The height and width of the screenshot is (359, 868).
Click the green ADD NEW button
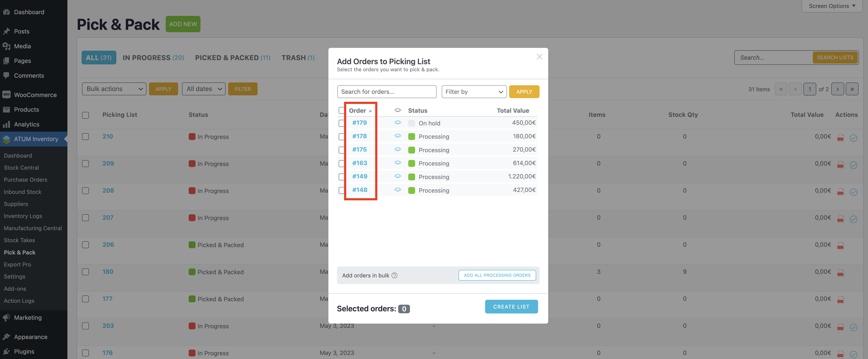click(x=183, y=24)
